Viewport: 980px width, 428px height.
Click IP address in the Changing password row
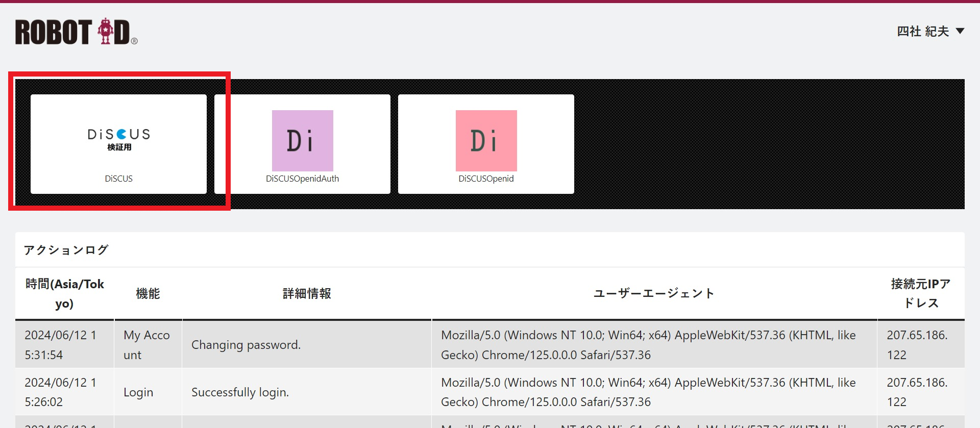point(917,345)
